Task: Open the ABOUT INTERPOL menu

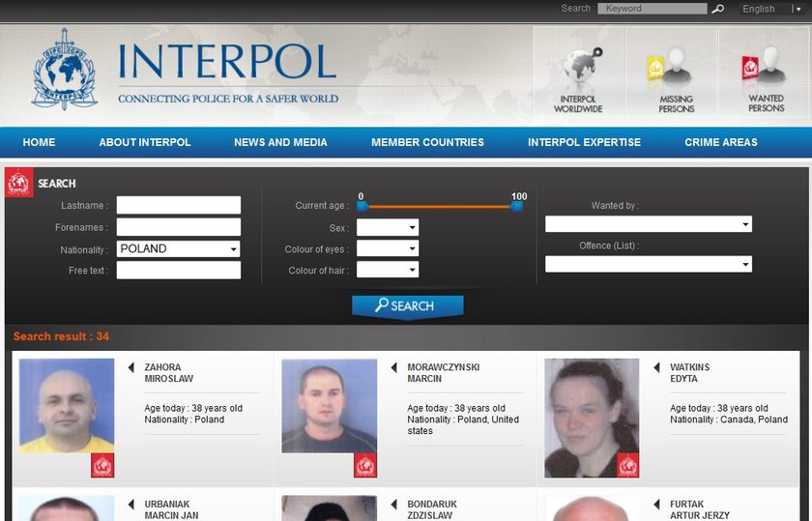Action: point(145,142)
